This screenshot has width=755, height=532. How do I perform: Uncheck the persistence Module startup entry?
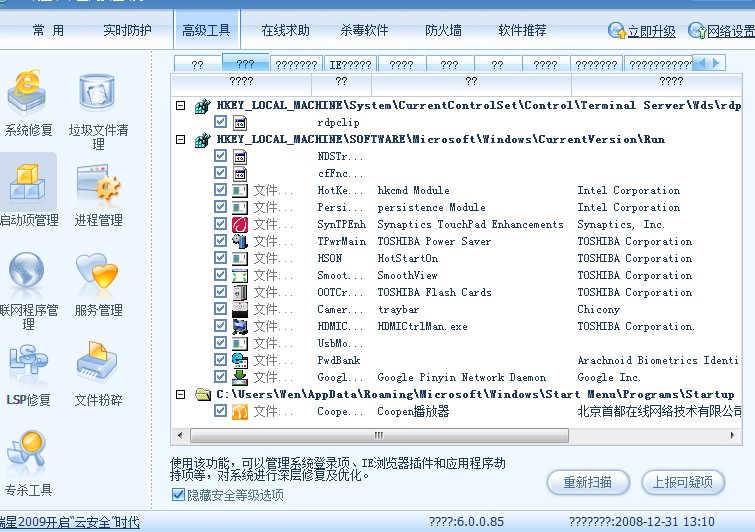tap(221, 207)
